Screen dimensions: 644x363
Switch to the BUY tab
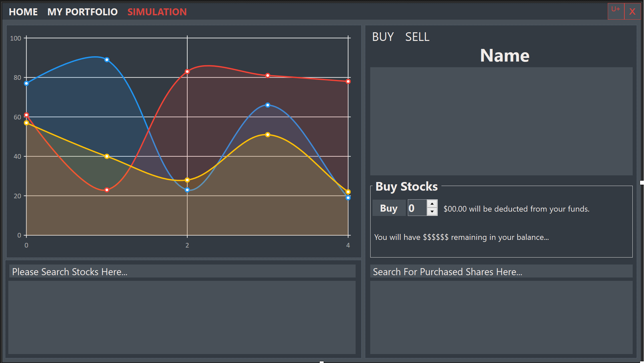coord(383,37)
